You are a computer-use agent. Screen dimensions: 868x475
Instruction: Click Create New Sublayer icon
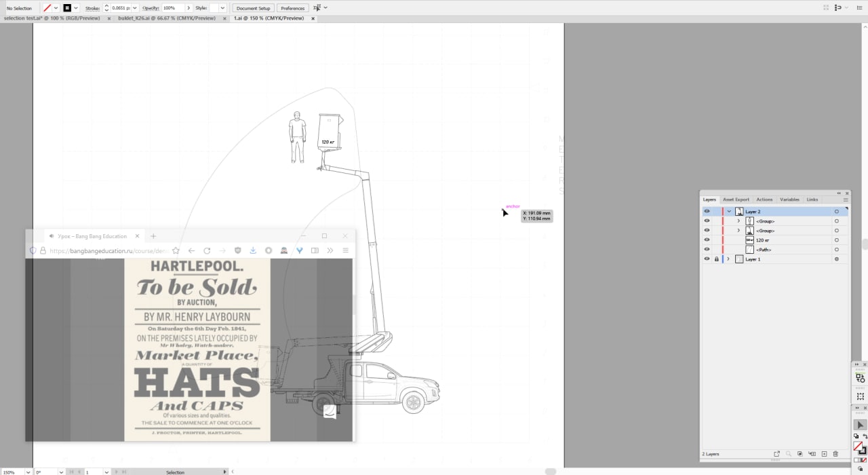pos(812,453)
